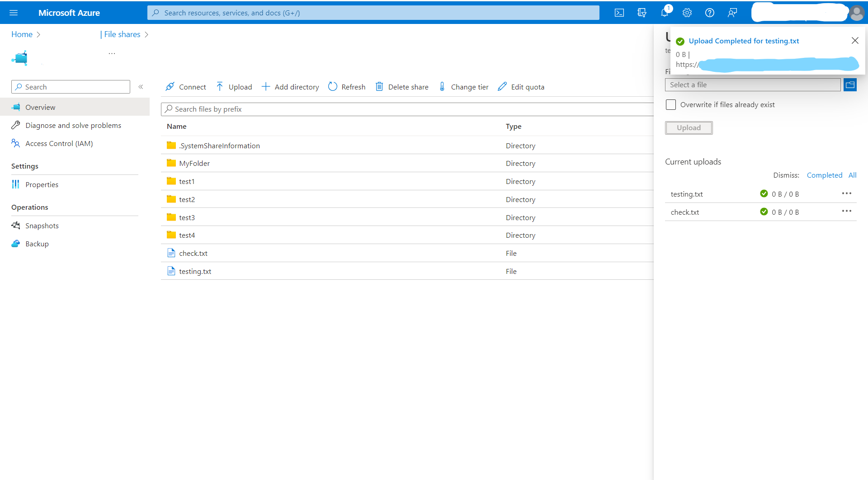Image resolution: width=868 pixels, height=480 pixels.
Task: Open Access Control (IAM)
Action: click(x=59, y=143)
